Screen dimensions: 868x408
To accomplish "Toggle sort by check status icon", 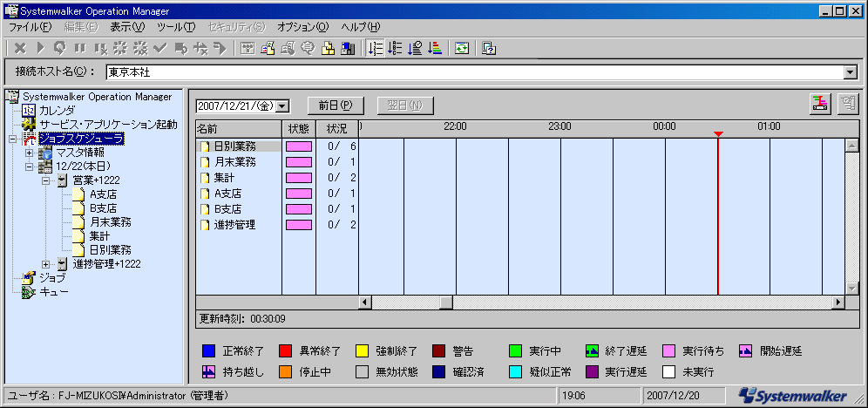I will pos(415,49).
